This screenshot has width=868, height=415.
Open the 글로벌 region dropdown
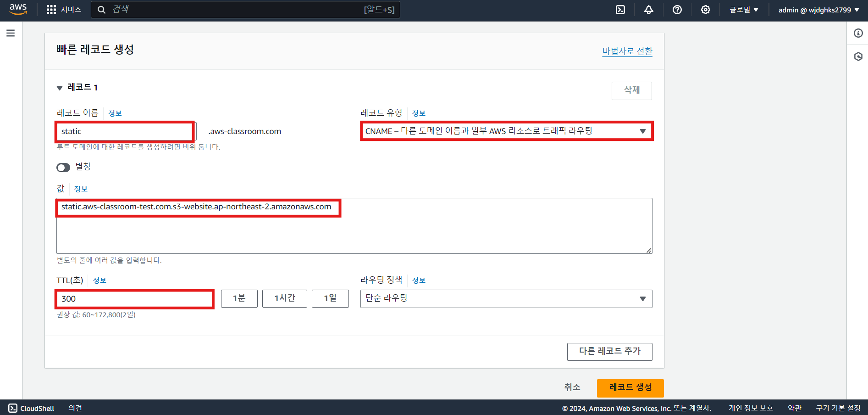744,10
